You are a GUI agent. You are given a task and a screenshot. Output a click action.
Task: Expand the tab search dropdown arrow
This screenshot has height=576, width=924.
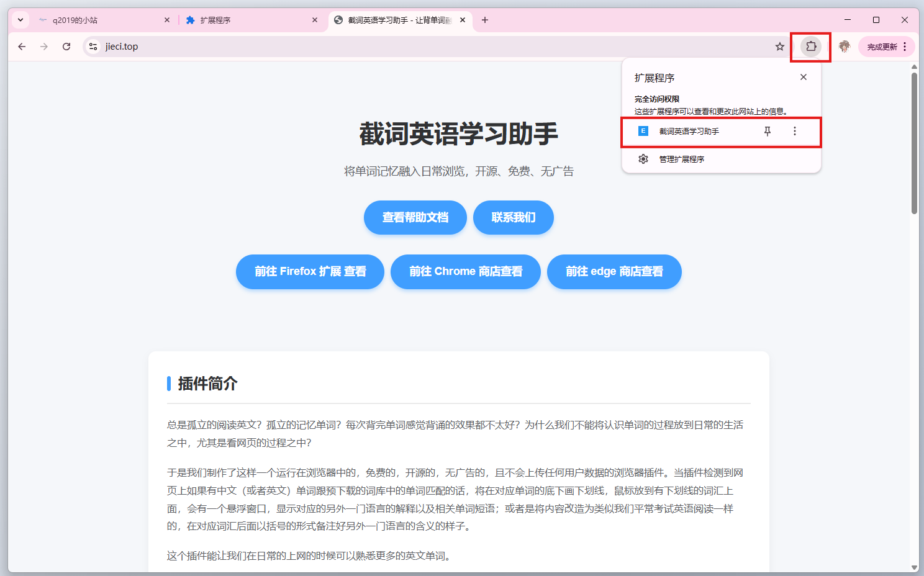coord(20,20)
